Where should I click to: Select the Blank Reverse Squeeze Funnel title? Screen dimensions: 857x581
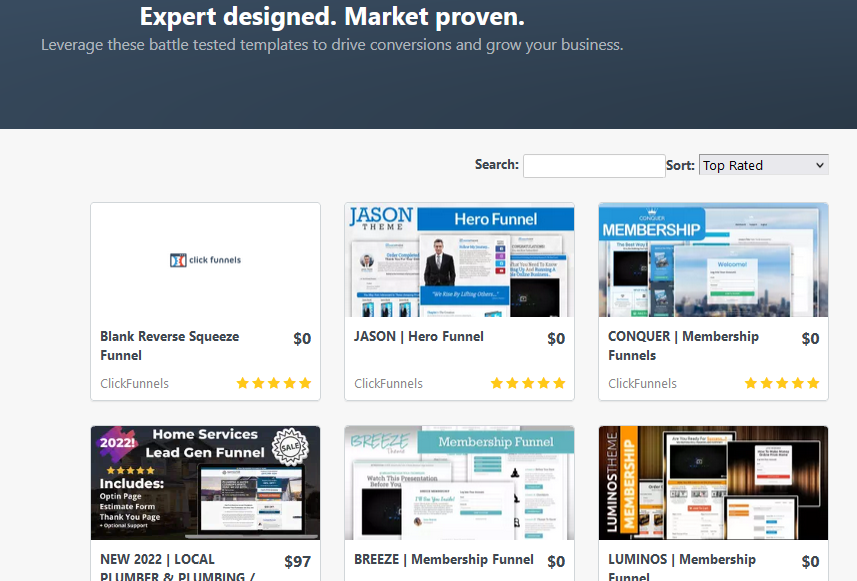169,346
